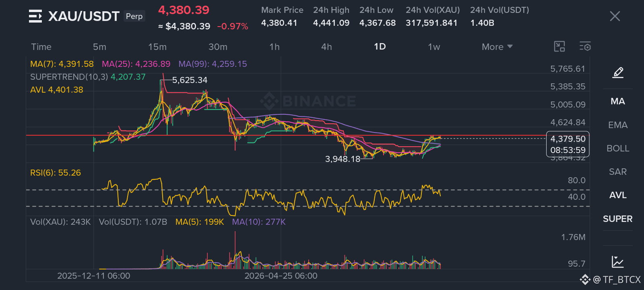The width and height of the screenshot is (644, 290).
Task: Click the AVL 4,401.38 legend
Action: (x=57, y=90)
